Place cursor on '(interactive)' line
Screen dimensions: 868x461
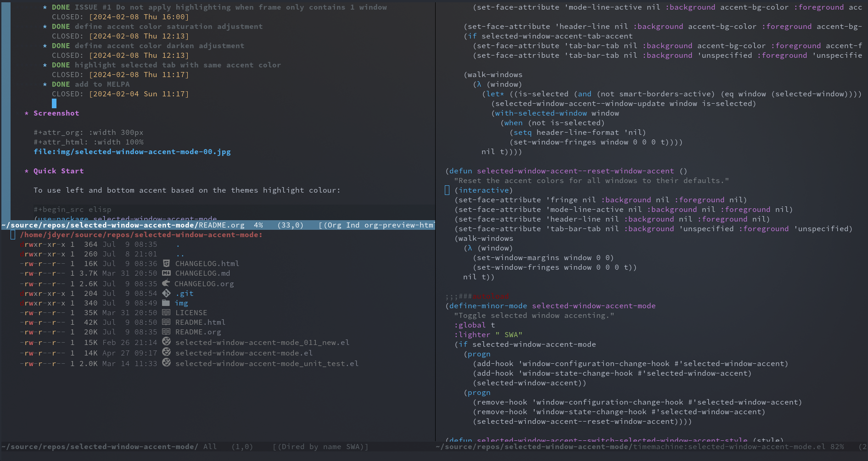click(483, 190)
